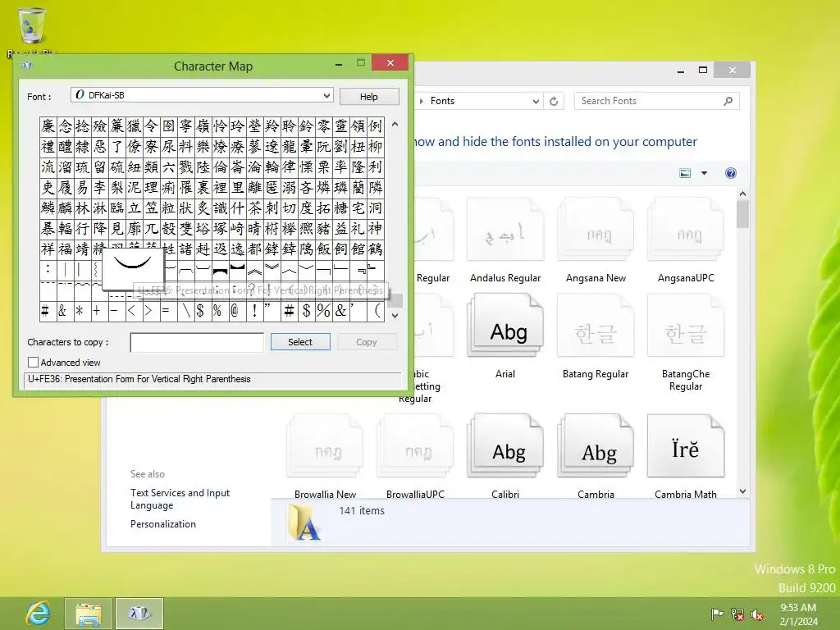840x630 pixels.
Task: Select the 龍 character cell
Action: point(289,146)
